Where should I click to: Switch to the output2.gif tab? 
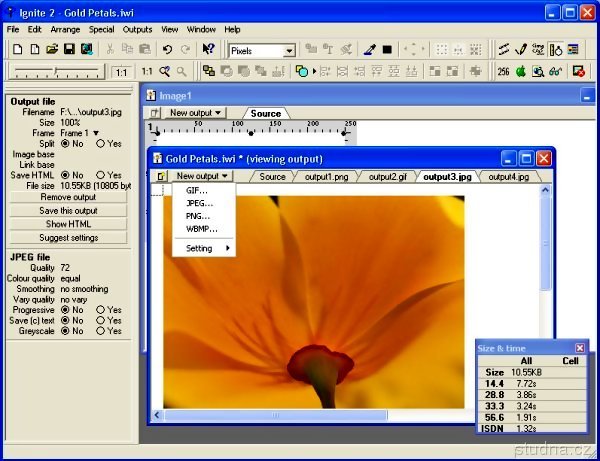tap(386, 177)
